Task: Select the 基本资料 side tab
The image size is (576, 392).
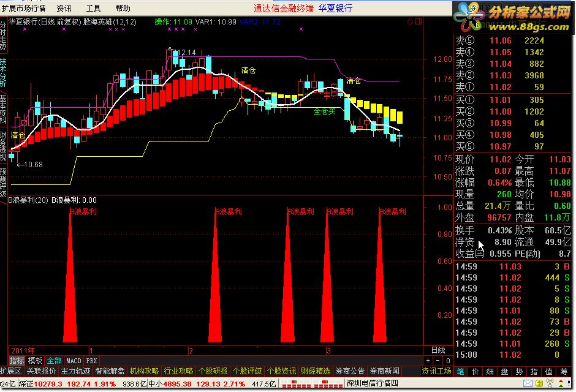Action: pyautogui.click(x=3, y=110)
